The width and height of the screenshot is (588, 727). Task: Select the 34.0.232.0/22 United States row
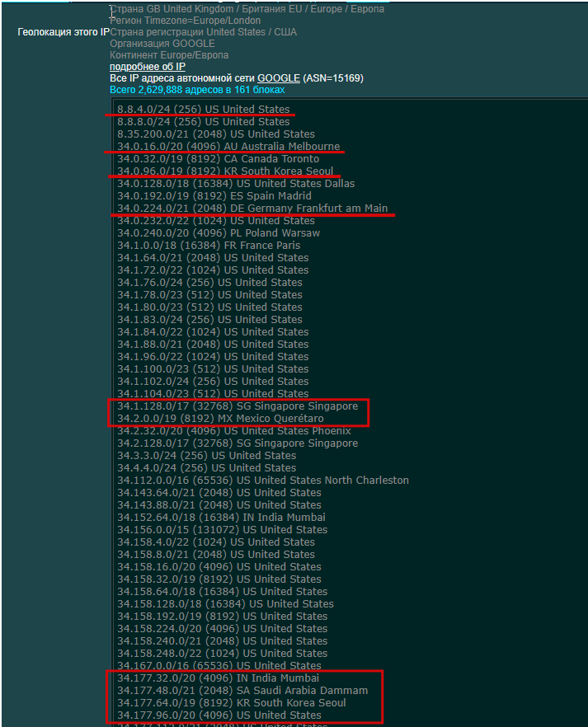coord(215,221)
